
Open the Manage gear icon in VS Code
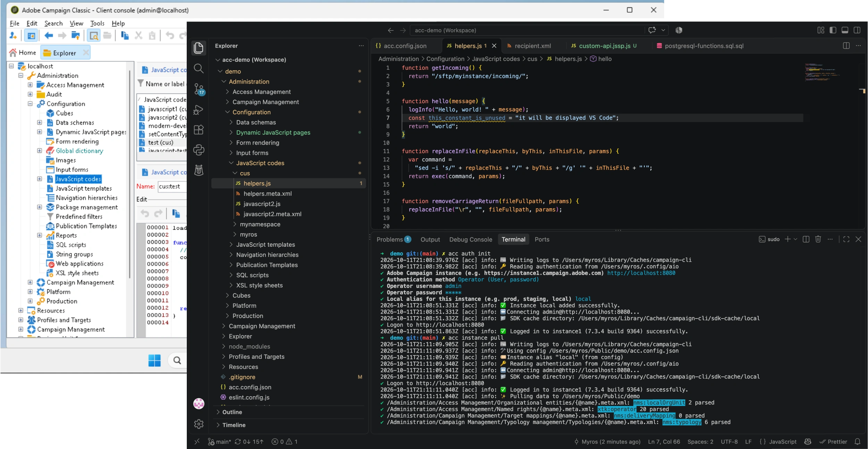[199, 424]
